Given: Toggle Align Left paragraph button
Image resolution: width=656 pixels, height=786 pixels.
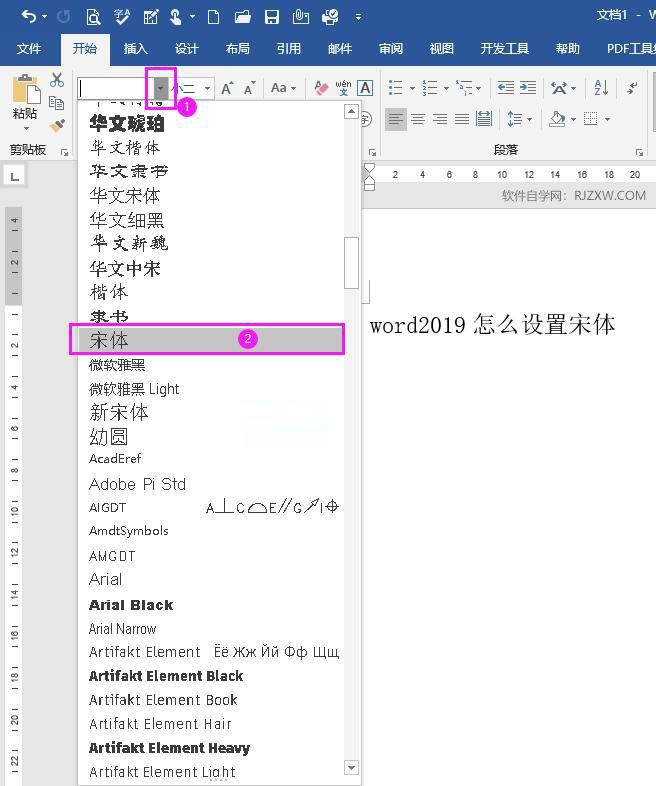Looking at the screenshot, I should 396,119.
